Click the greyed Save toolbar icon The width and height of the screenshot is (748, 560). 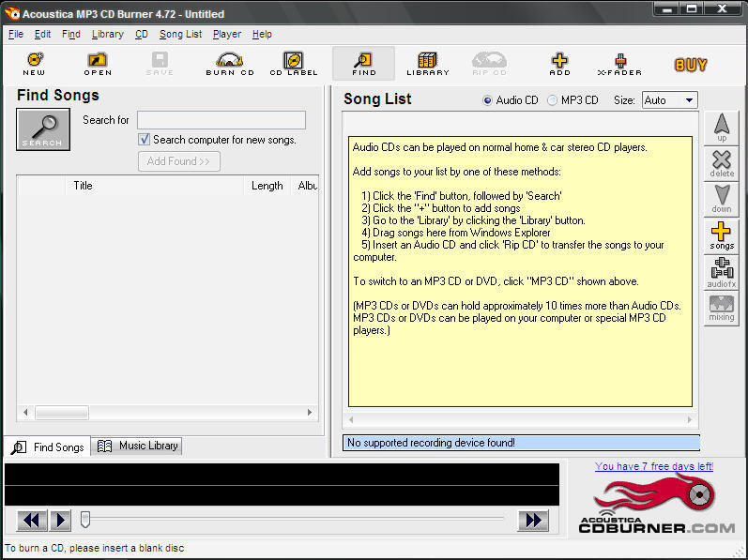point(160,64)
